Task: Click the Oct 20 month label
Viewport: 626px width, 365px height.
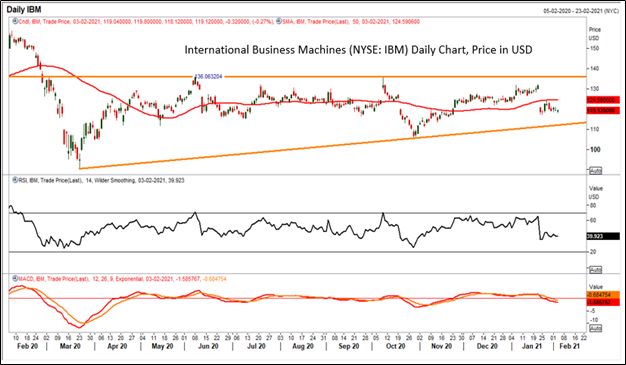Action: click(395, 346)
